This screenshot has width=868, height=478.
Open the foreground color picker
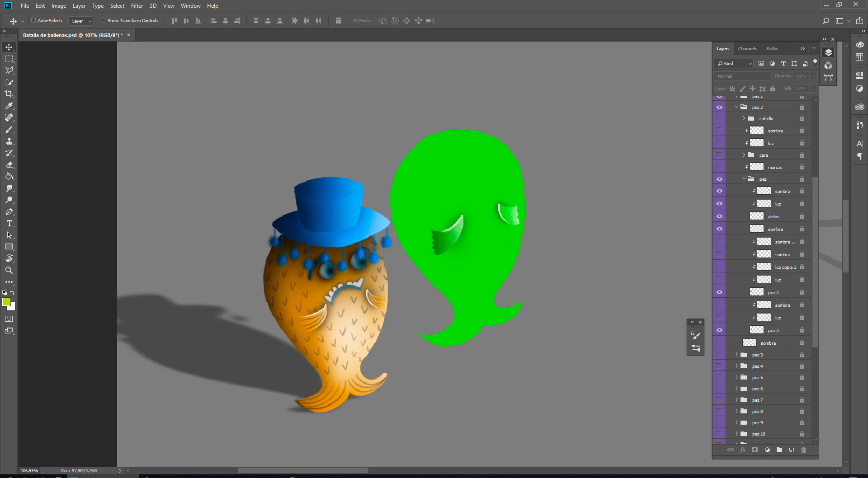click(5, 301)
